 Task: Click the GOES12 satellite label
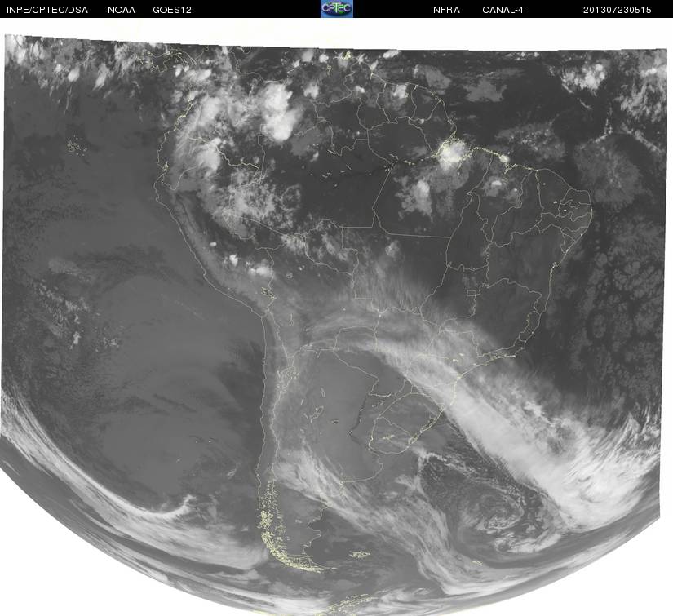click(172, 10)
